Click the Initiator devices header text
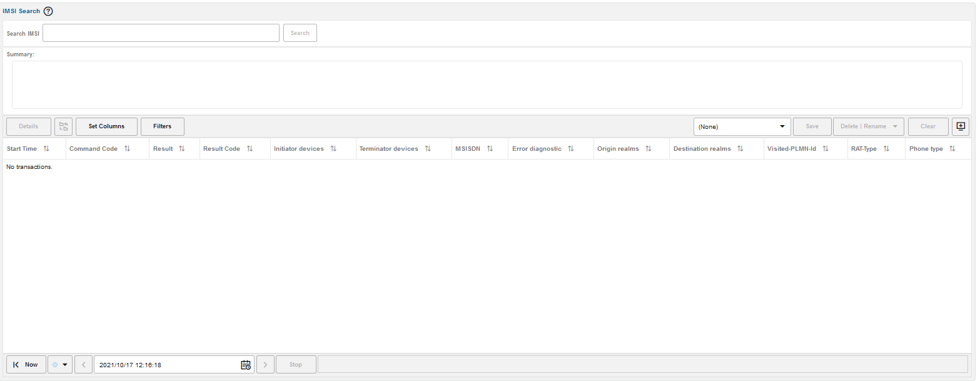The height and width of the screenshot is (381, 980). pos(299,149)
